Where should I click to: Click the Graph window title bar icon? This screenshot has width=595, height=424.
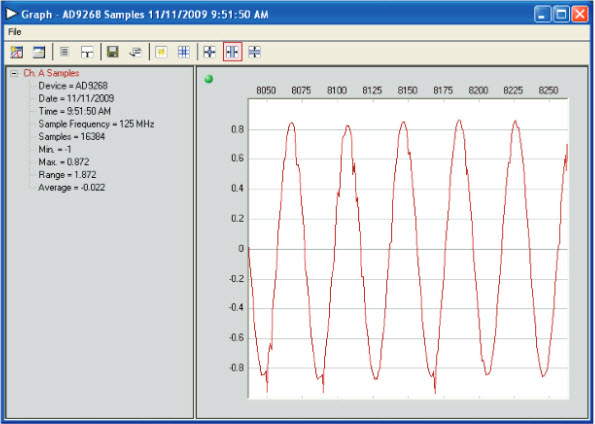point(12,14)
